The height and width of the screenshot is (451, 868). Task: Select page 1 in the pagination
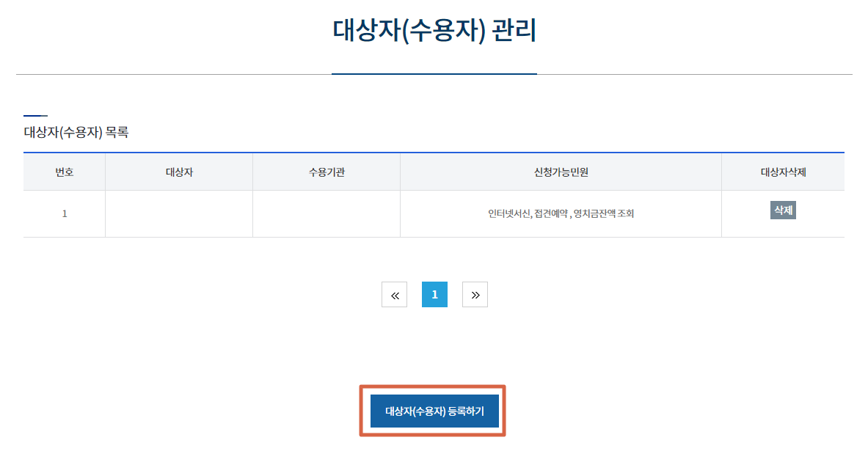pyautogui.click(x=434, y=295)
